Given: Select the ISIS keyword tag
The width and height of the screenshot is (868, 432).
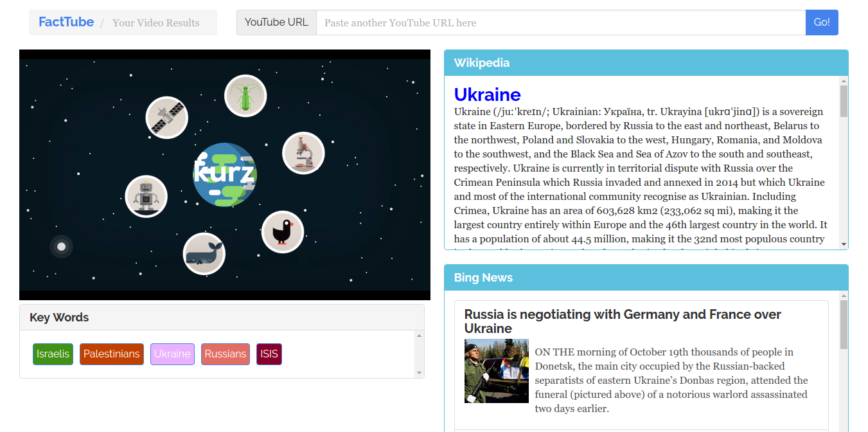Looking at the screenshot, I should (269, 354).
